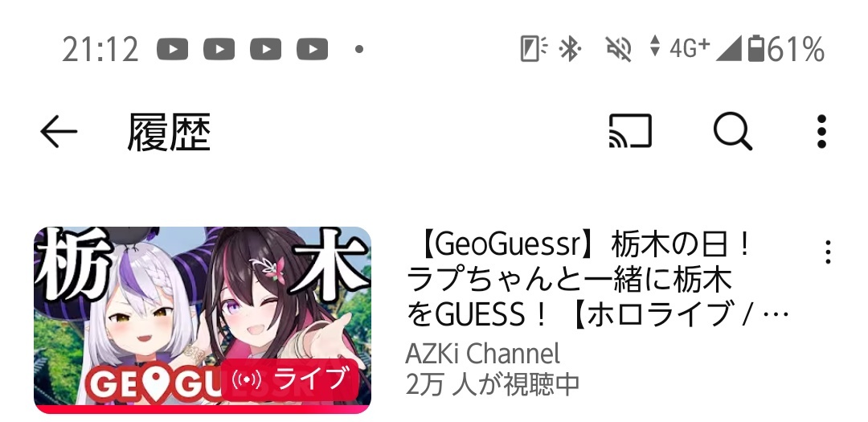The height and width of the screenshot is (422, 868).
Task: Tap the last YouTube notification icon in status bar
Action: pos(312,49)
